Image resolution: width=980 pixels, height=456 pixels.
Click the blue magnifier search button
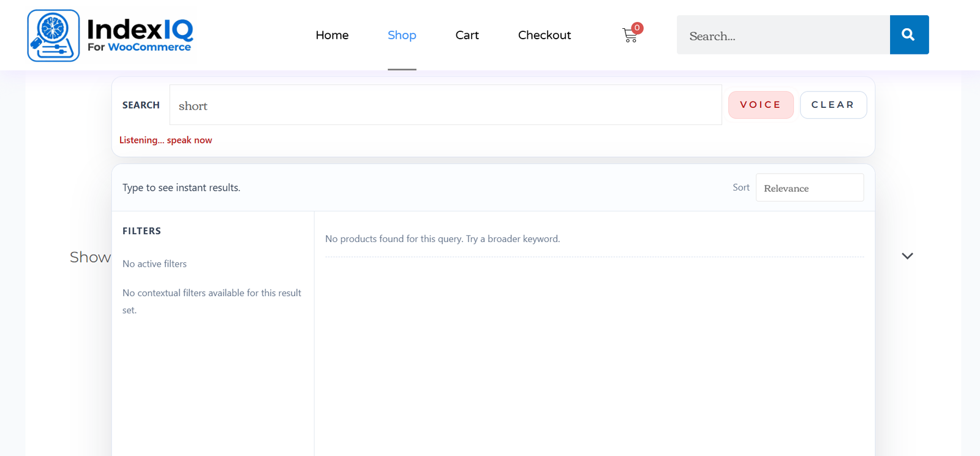[x=908, y=35]
